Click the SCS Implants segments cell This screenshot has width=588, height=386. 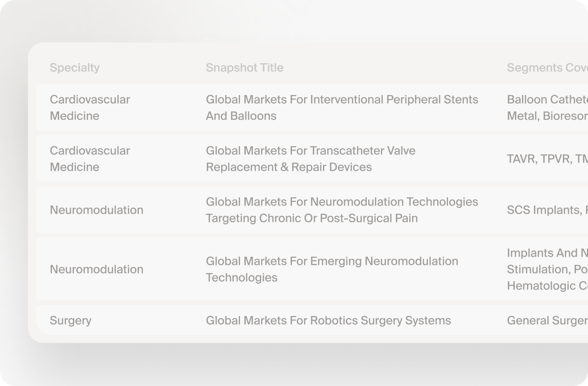tap(547, 210)
